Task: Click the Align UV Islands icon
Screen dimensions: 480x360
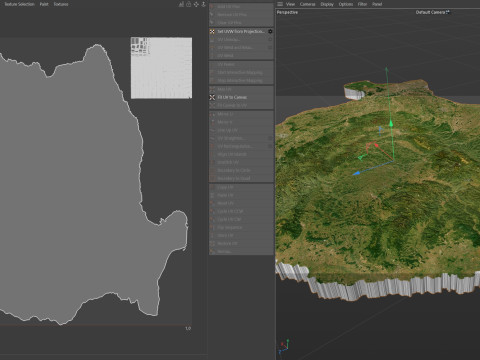Action: (x=212, y=154)
